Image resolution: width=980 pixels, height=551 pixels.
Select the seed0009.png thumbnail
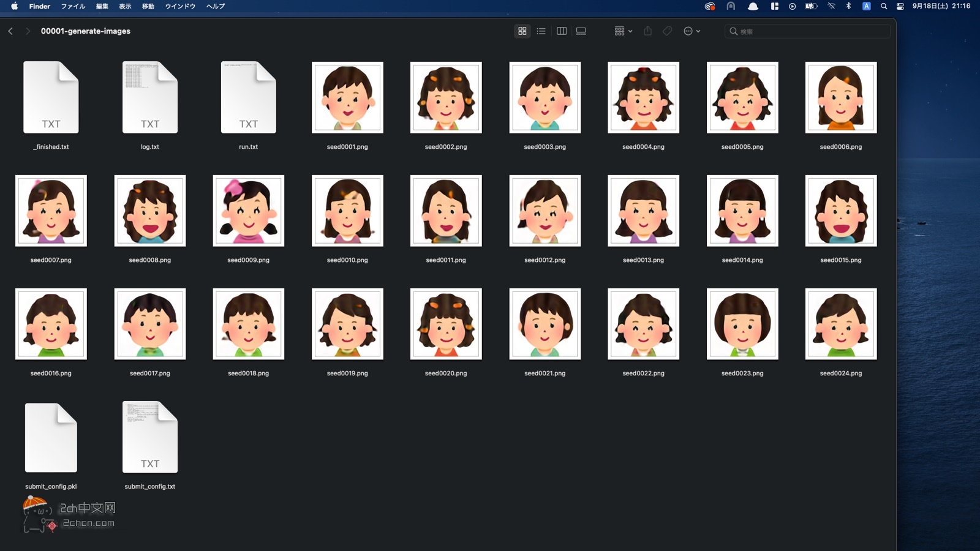pyautogui.click(x=249, y=211)
